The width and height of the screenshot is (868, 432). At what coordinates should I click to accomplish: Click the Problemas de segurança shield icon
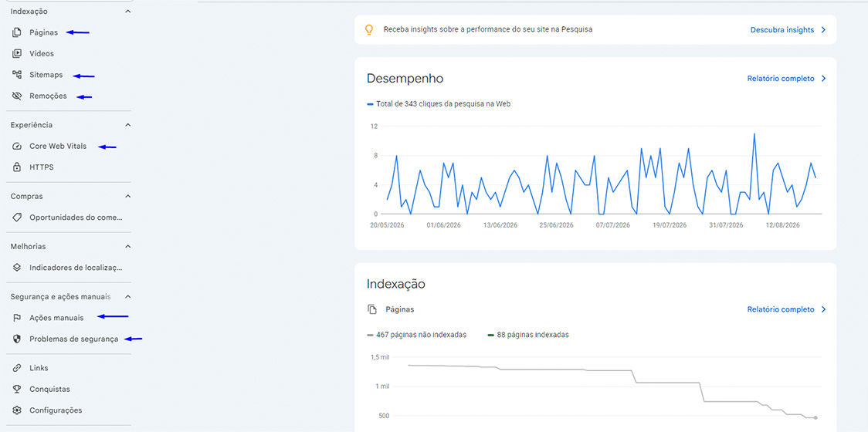(x=17, y=339)
